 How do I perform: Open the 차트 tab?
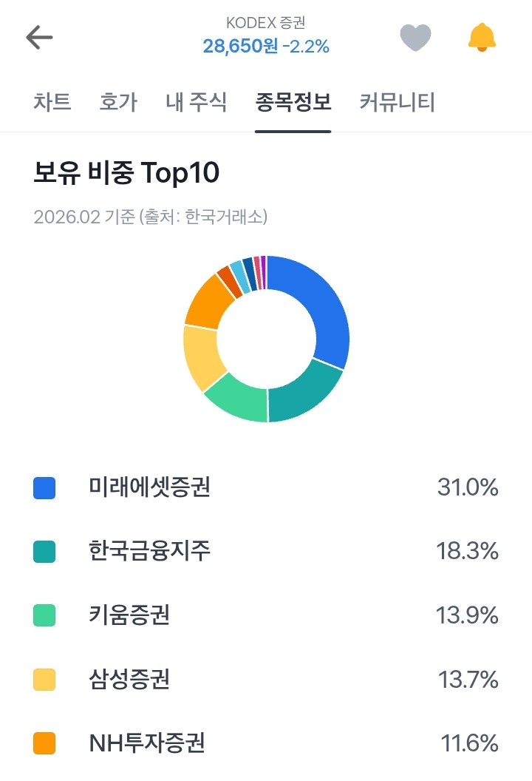tap(52, 102)
